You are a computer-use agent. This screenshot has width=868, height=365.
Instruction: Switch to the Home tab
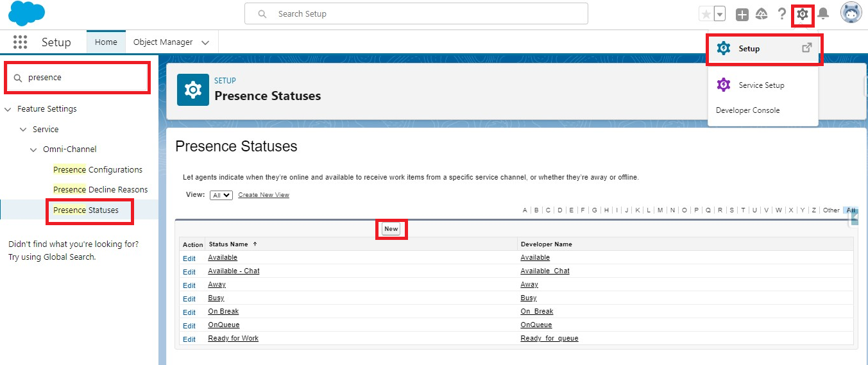[106, 42]
